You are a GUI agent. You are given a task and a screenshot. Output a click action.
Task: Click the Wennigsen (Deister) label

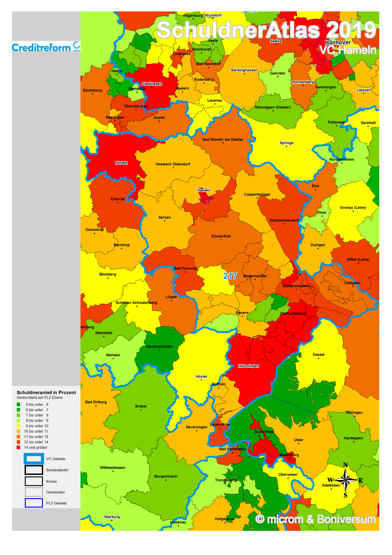(273, 107)
